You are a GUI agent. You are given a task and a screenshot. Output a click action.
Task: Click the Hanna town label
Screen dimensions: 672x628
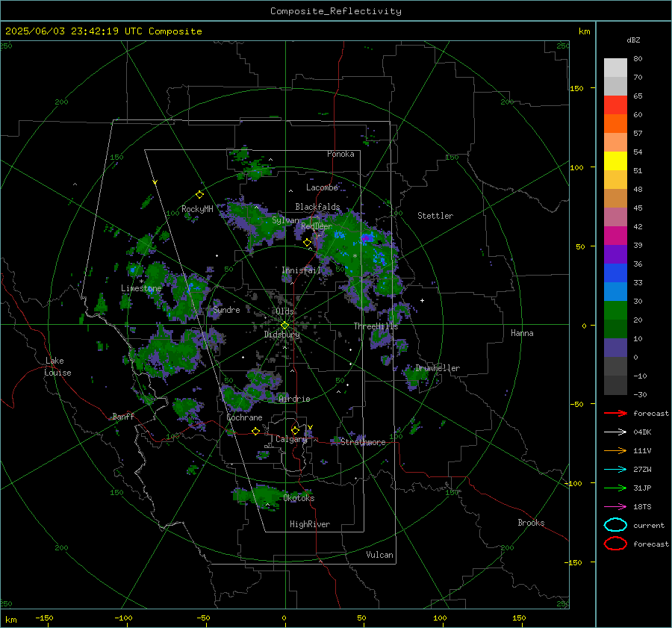[522, 333]
